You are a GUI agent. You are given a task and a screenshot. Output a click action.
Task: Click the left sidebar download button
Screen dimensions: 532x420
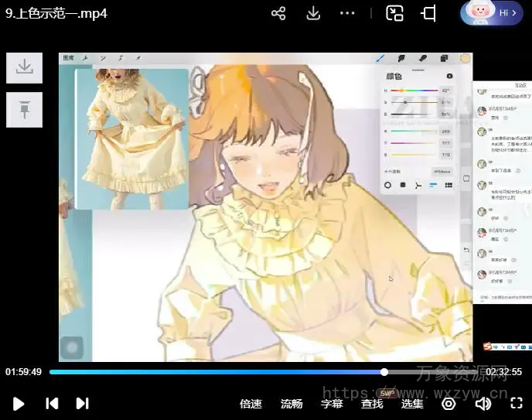click(24, 67)
